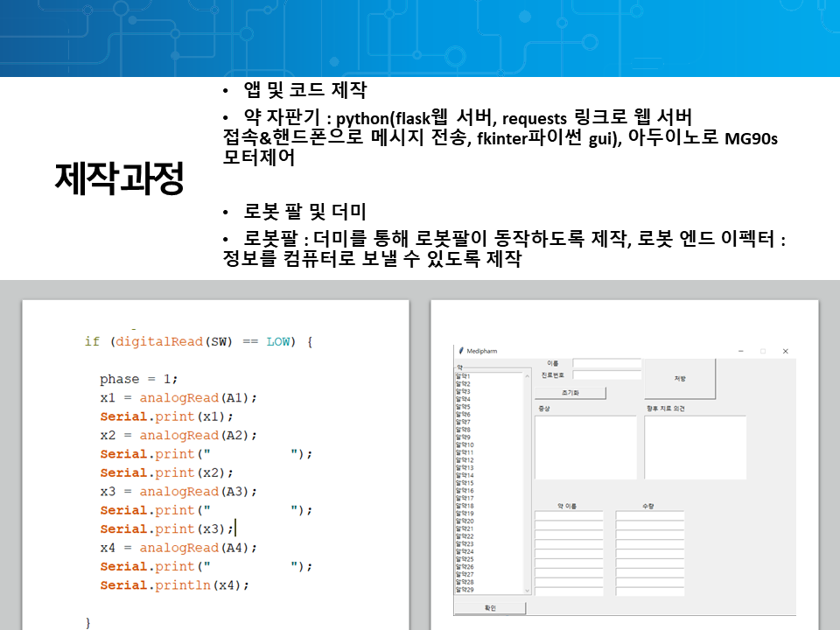Select 알약26 in the pill list
Viewport: 840px width, 630px height.
tap(465, 566)
